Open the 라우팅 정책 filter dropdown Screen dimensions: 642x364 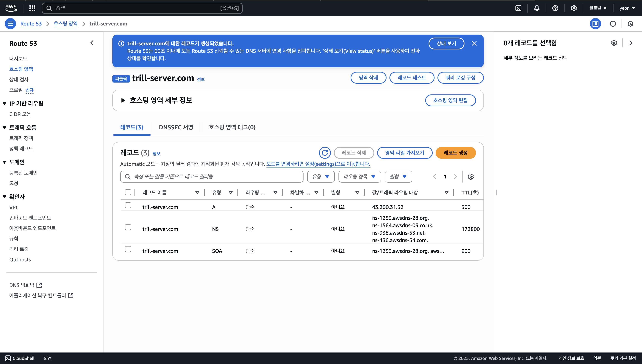tap(359, 177)
